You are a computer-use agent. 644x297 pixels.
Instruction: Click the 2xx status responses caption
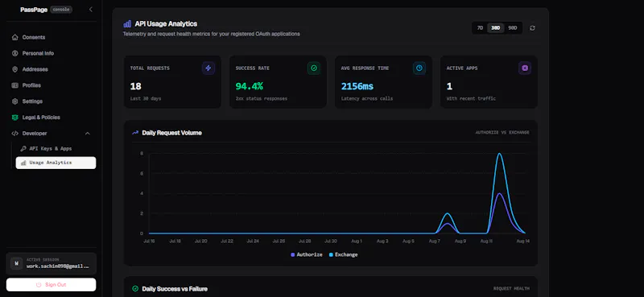tap(261, 99)
